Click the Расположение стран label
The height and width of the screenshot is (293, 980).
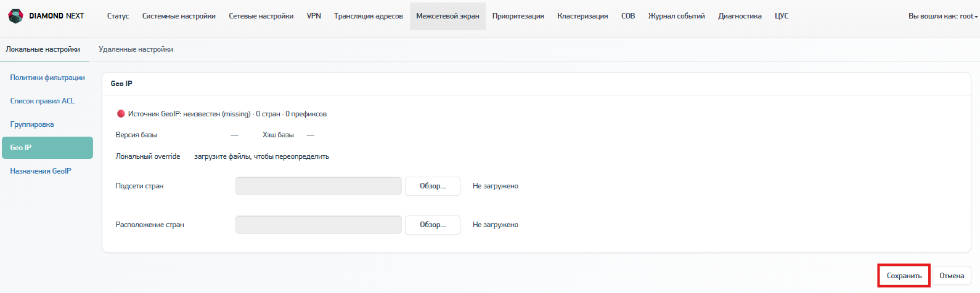[150, 225]
